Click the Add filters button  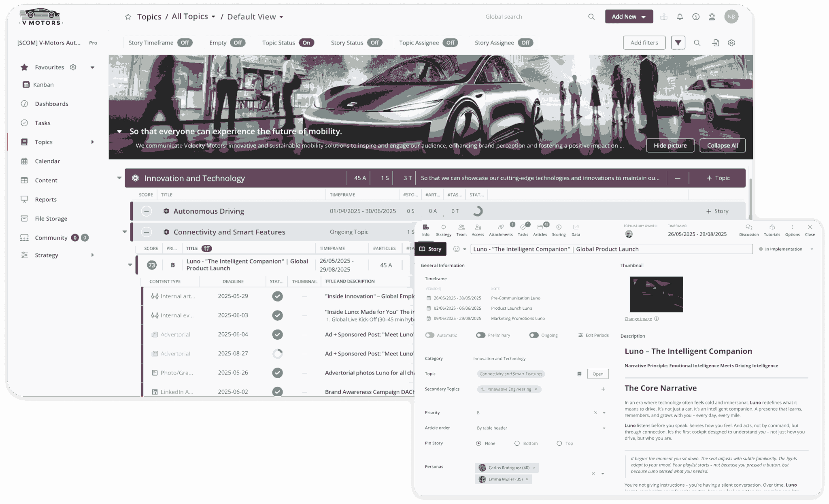click(644, 43)
